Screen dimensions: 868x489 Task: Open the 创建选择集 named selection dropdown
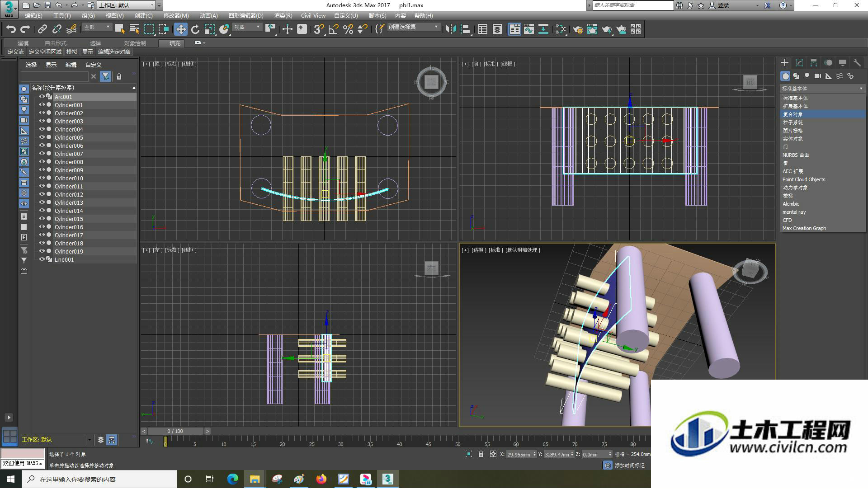click(413, 27)
